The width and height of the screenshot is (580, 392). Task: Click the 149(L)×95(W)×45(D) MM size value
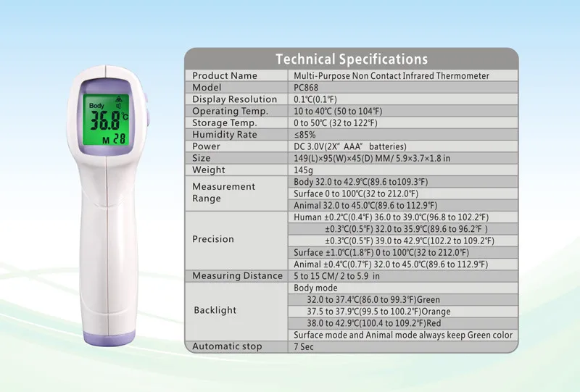pyautogui.click(x=372, y=158)
